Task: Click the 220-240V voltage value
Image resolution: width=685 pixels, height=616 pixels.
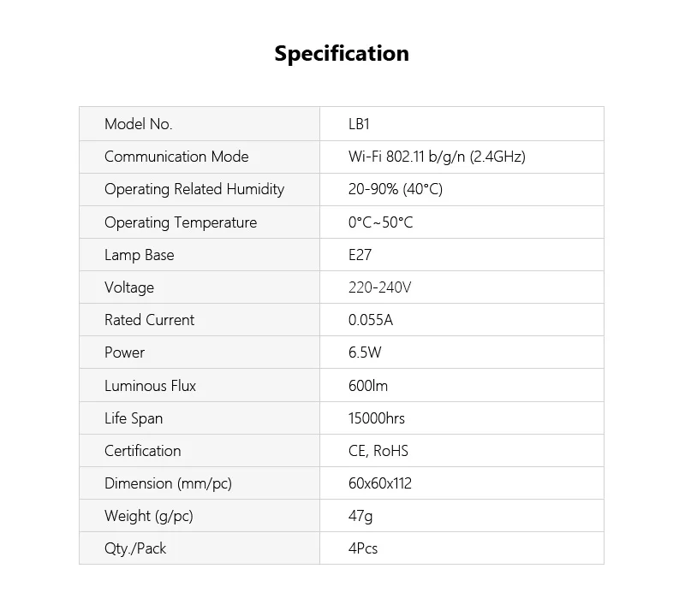Action: [380, 287]
